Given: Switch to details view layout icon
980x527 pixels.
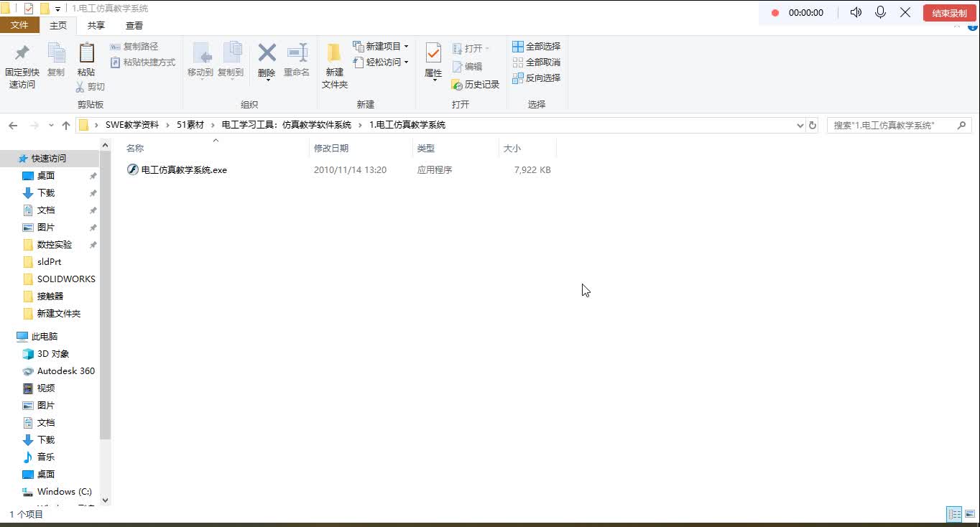Looking at the screenshot, I should 954,514.
